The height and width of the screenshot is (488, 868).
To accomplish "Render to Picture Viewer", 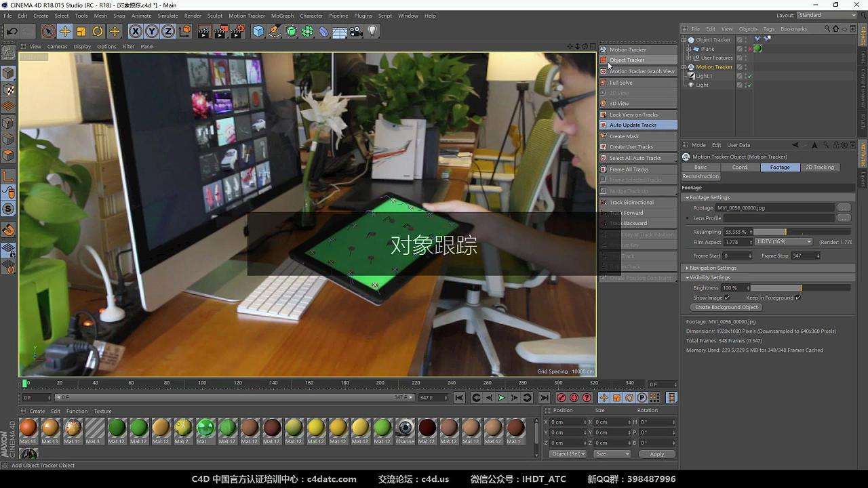I will 221,31.
